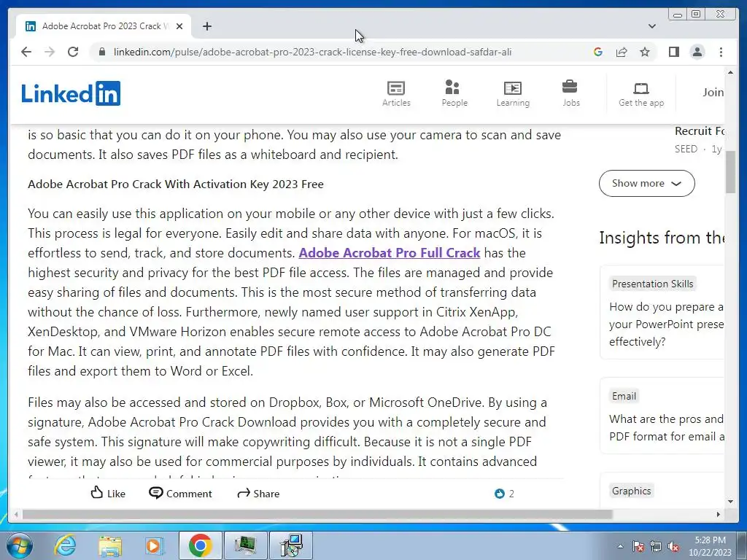The height and width of the screenshot is (560, 747).
Task: Open the Chrome three-dot menu
Action: 721,52
